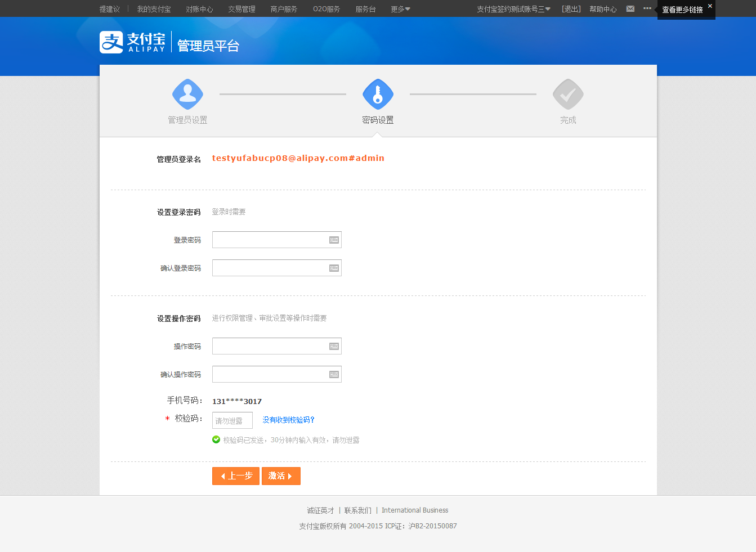Open soft keyboard icon in 登录密码 field
Viewport: 756px width, 552px height.
click(334, 240)
